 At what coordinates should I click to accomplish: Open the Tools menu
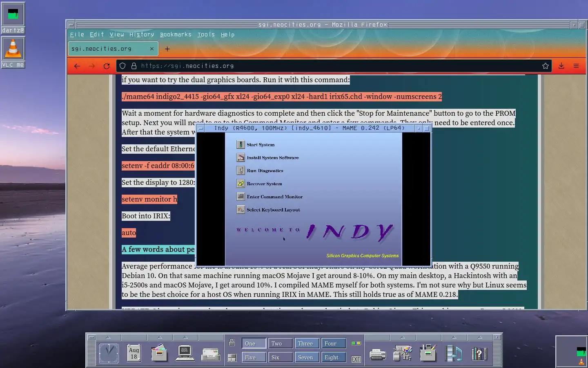pos(206,35)
